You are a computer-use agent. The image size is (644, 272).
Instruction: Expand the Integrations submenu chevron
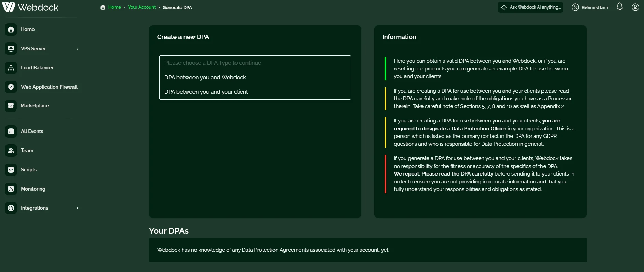tap(77, 208)
